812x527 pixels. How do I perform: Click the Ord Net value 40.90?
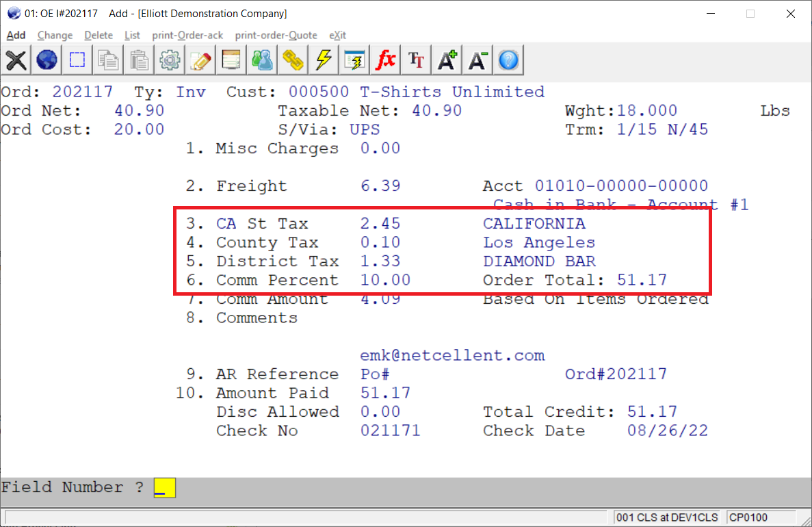[x=139, y=111]
